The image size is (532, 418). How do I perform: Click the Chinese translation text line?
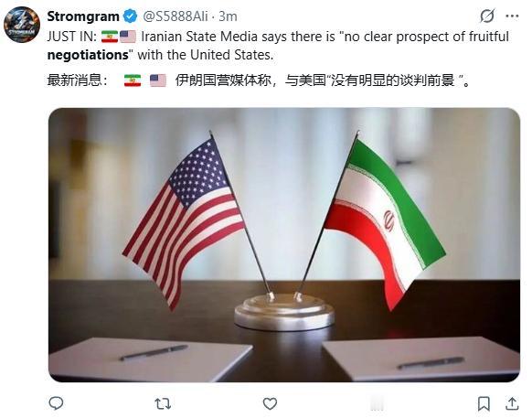(259, 80)
